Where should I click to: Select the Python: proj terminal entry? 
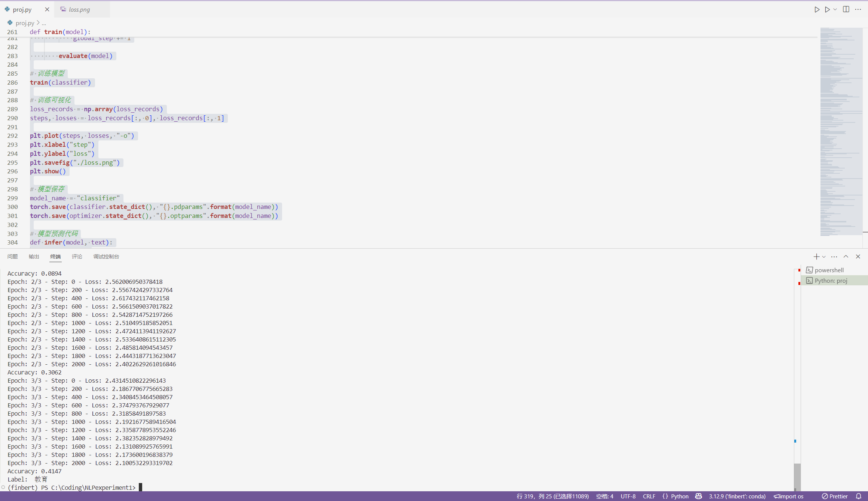[831, 280]
